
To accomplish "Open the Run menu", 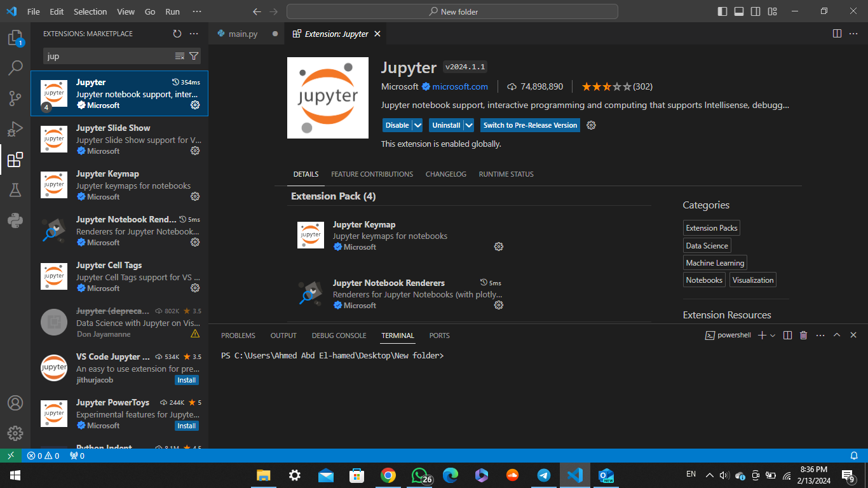I will pos(172,11).
